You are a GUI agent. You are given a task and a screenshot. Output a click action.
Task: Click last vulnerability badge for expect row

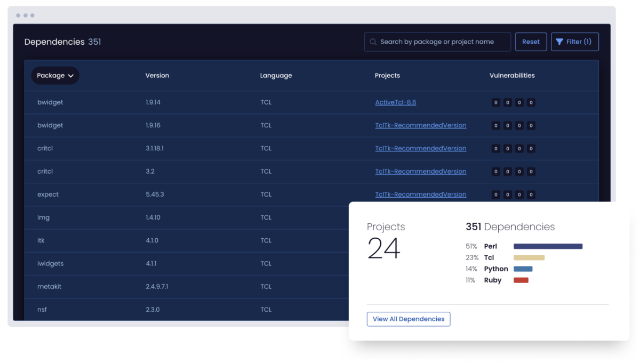pyautogui.click(x=531, y=195)
